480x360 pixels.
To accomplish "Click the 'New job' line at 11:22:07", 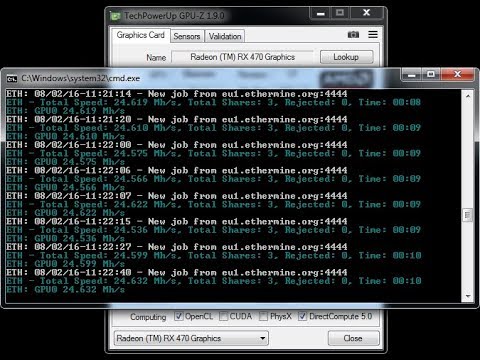I will [x=177, y=196].
